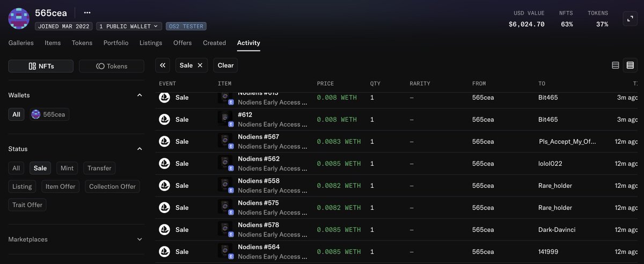Open Nodiens #575 thumbnail

point(225,207)
